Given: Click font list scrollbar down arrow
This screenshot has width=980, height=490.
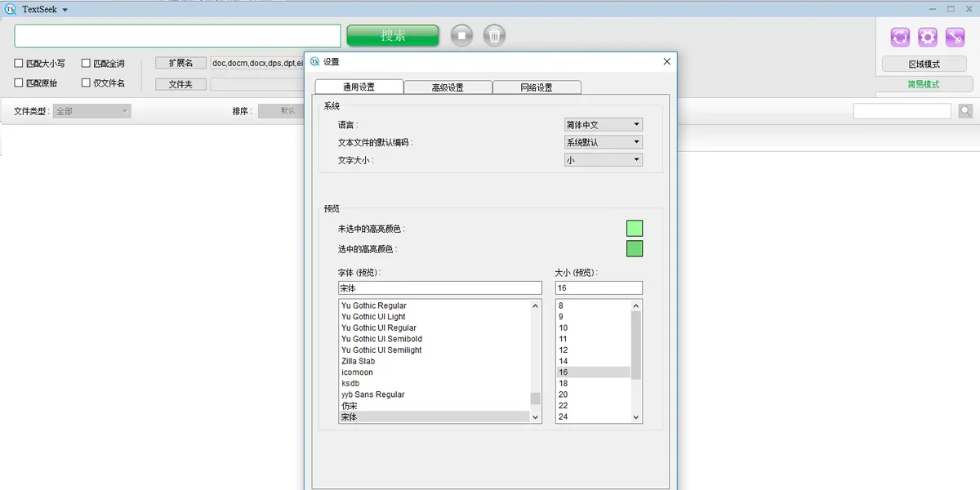Looking at the screenshot, I should coord(536,416).
